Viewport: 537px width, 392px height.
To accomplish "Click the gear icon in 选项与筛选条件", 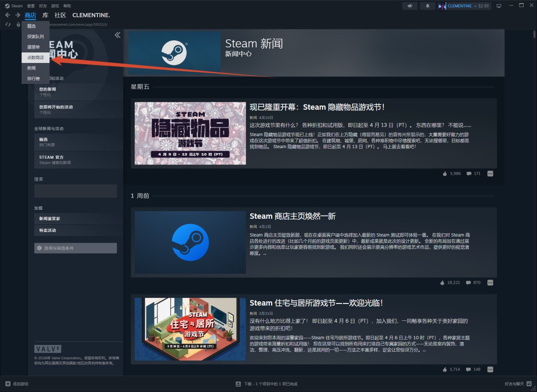I will pyautogui.click(x=39, y=248).
